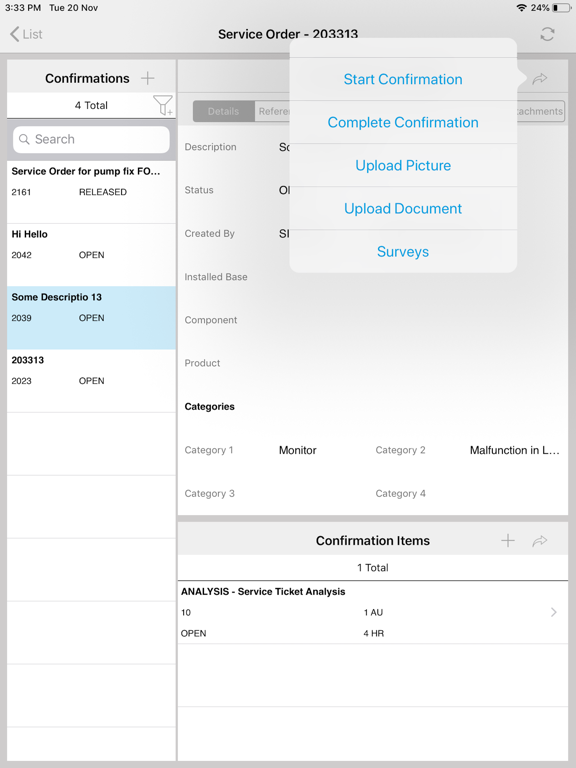The width and height of the screenshot is (576, 768).
Task: Tap the refresh sync icon
Action: (547, 34)
